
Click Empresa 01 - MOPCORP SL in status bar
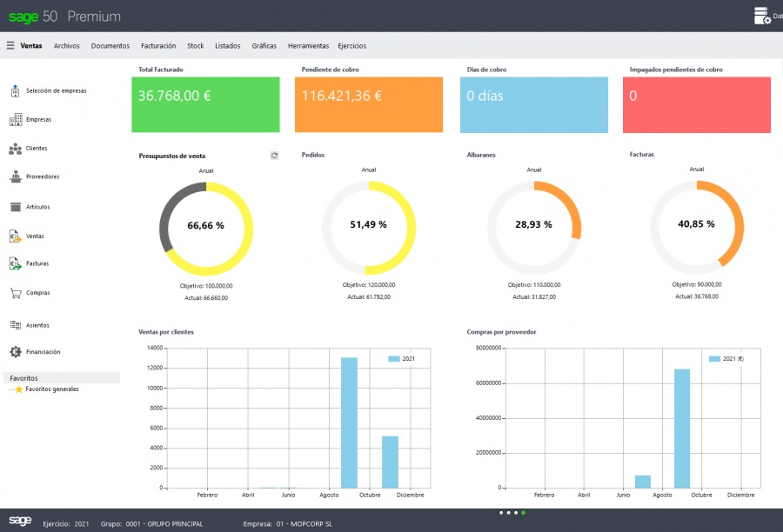coord(287,524)
